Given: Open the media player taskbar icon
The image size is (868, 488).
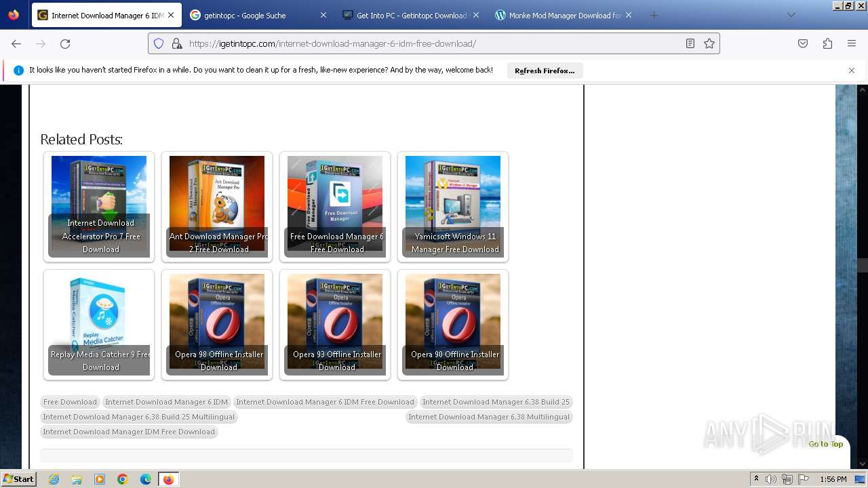Looking at the screenshot, I should tap(100, 479).
